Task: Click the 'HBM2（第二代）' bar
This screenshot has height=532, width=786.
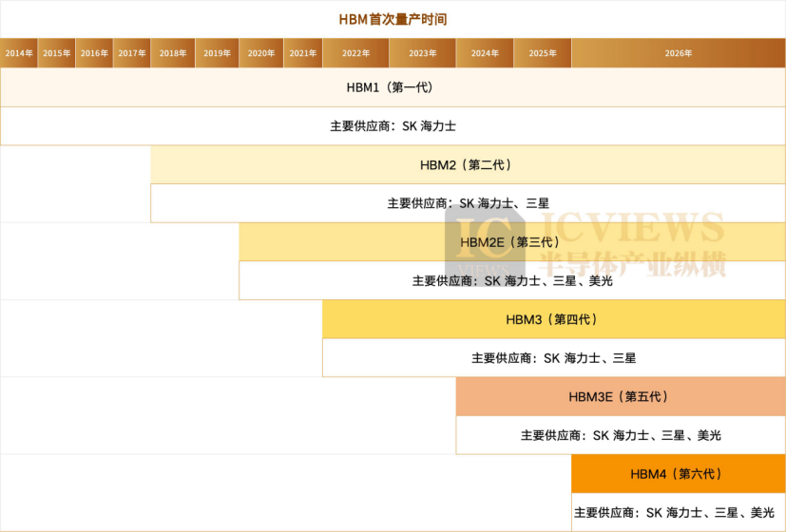Action: (468, 164)
